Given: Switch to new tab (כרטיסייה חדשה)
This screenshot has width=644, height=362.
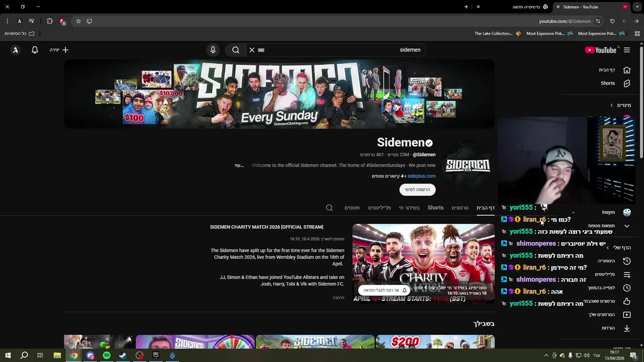Looking at the screenshot, I should [514, 7].
